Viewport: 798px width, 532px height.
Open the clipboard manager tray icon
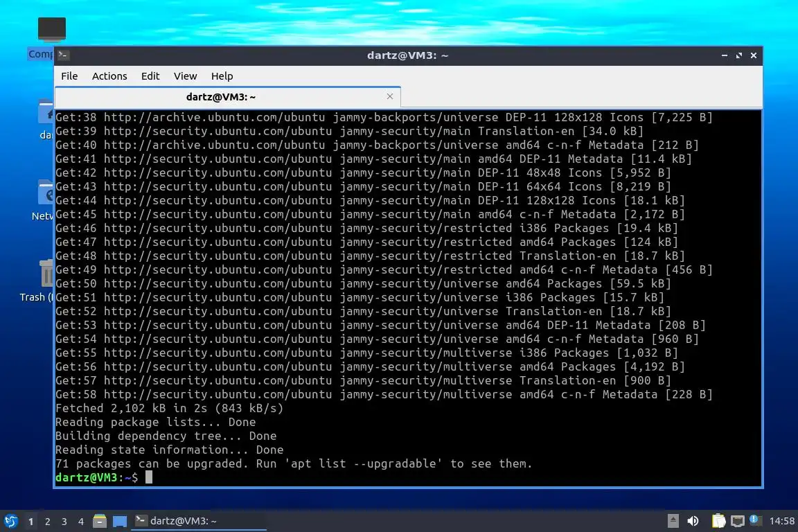(x=718, y=521)
